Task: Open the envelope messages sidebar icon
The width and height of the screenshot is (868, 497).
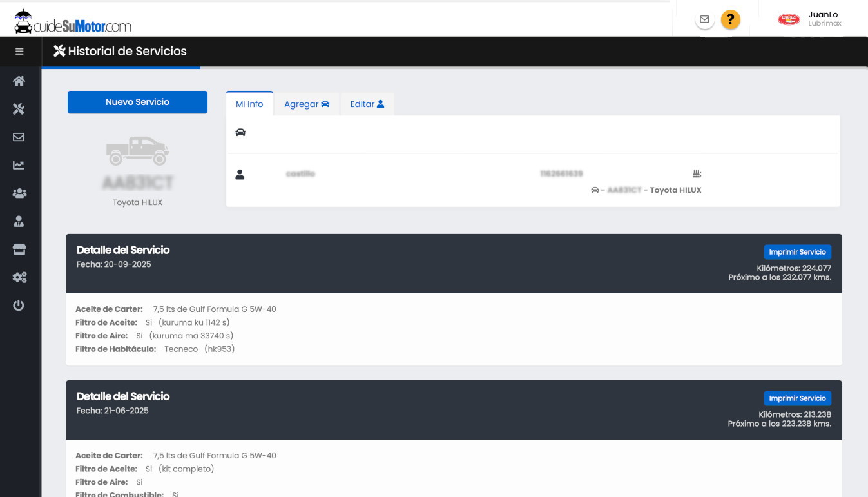Action: 19,137
